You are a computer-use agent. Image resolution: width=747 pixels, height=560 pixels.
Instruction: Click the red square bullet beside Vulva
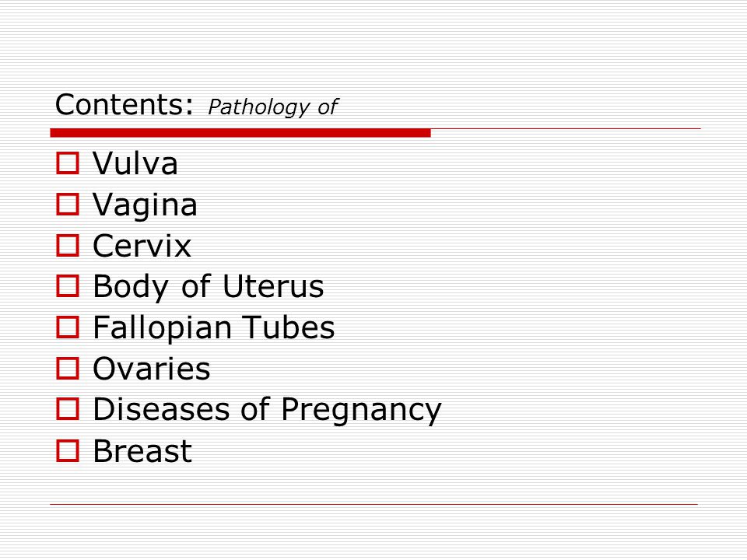68,163
